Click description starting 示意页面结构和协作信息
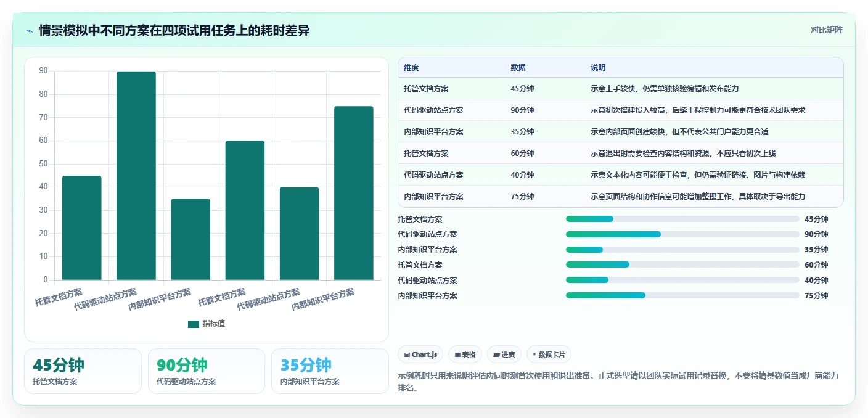 pyautogui.click(x=698, y=197)
